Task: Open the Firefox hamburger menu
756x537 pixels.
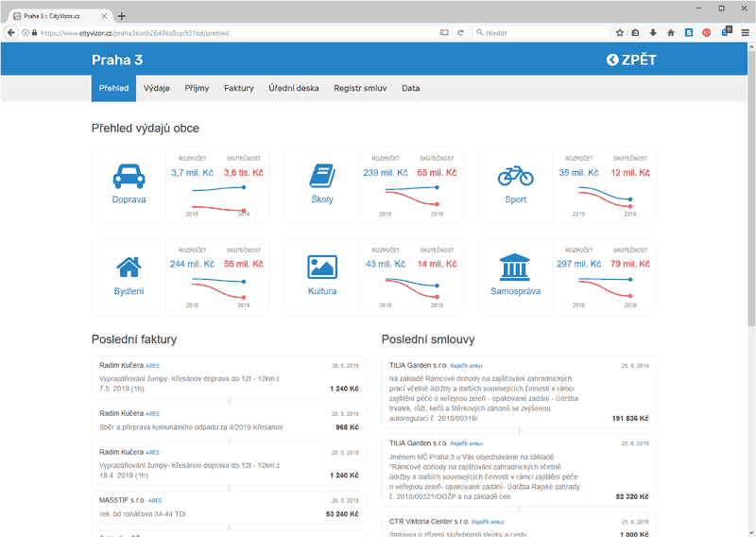Action: point(745,32)
